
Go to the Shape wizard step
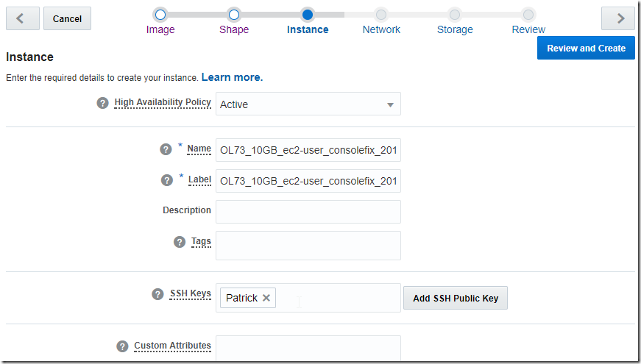234,15
